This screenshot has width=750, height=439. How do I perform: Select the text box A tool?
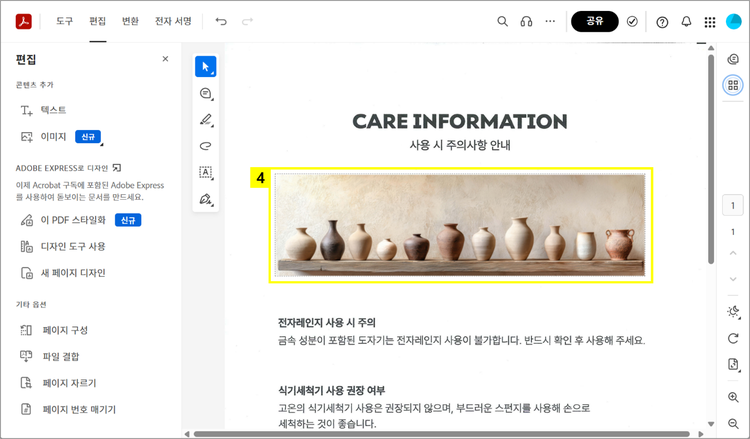206,172
